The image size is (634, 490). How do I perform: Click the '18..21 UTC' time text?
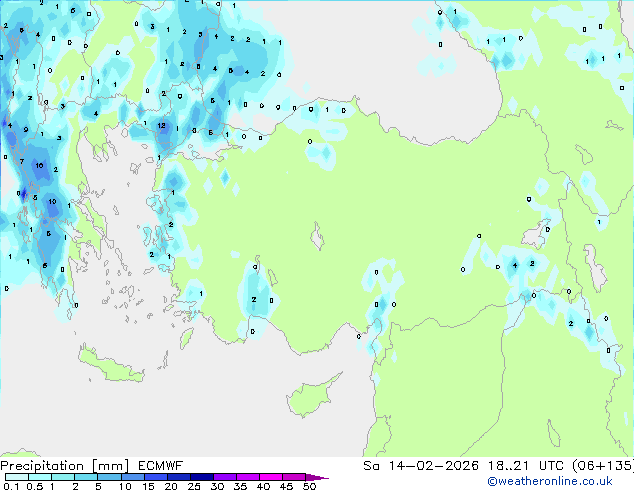coord(528,466)
